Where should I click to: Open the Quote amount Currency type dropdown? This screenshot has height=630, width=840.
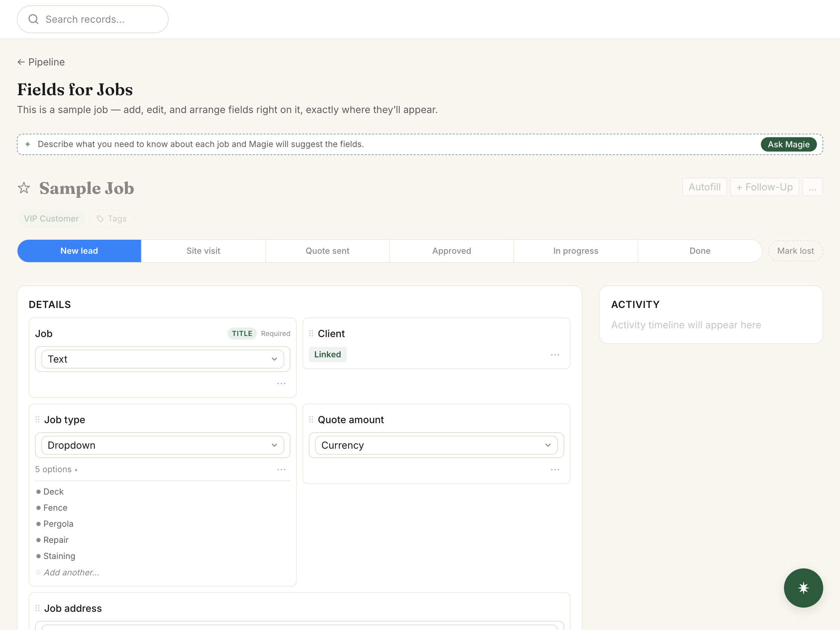tap(436, 445)
